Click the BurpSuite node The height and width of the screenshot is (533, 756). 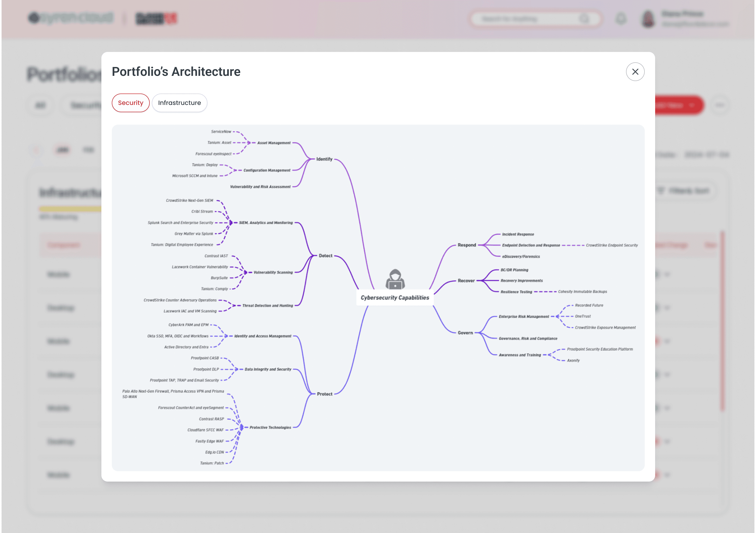tap(219, 278)
